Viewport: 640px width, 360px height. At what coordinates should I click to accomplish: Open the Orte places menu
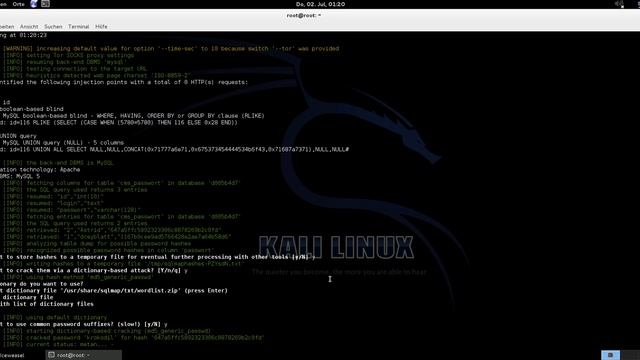coord(18,4)
